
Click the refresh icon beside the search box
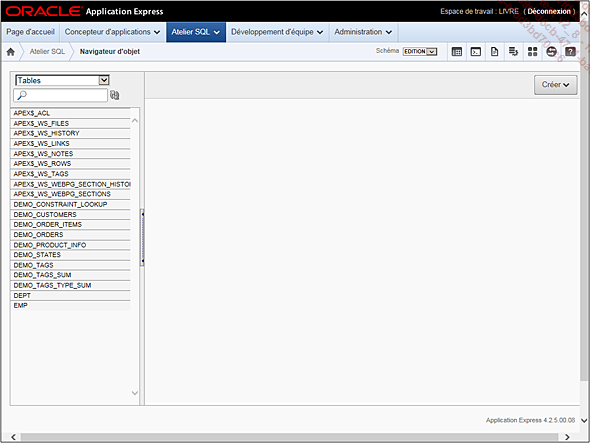pyautogui.click(x=115, y=95)
